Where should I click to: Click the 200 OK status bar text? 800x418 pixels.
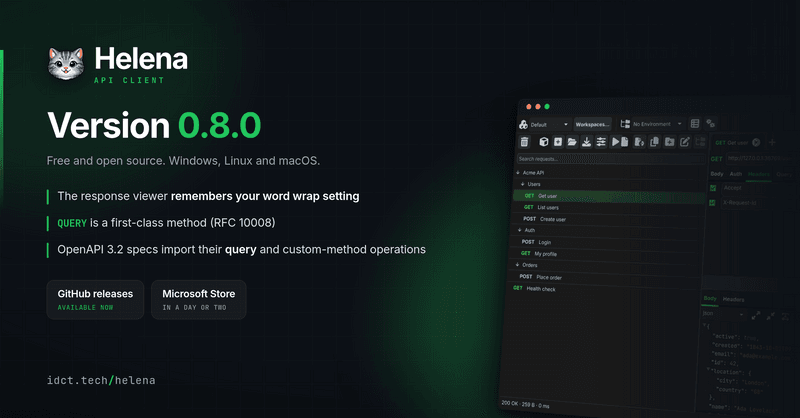pos(525,404)
